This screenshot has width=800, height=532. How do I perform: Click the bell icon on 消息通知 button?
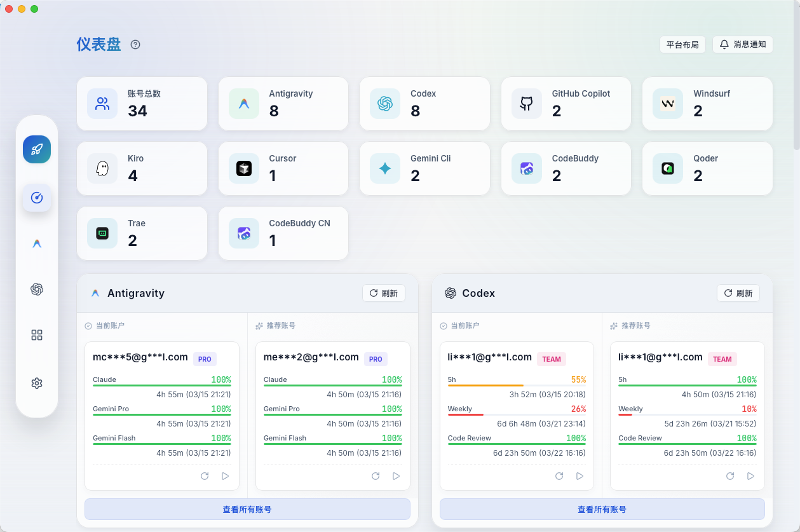(724, 44)
